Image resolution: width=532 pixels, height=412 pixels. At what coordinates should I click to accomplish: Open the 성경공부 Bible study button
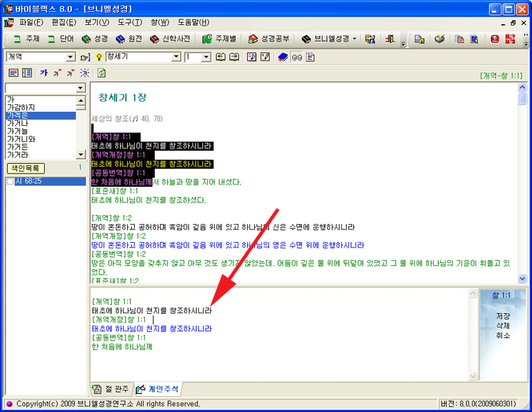[268, 39]
